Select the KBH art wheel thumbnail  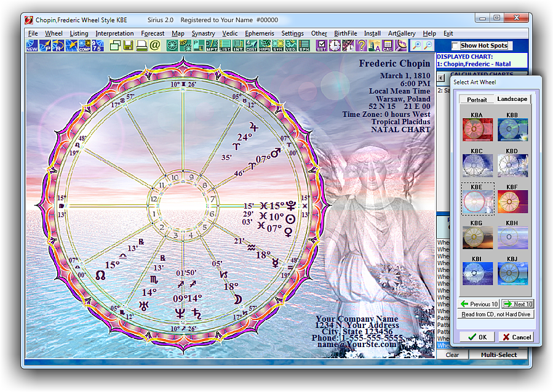[513, 238]
